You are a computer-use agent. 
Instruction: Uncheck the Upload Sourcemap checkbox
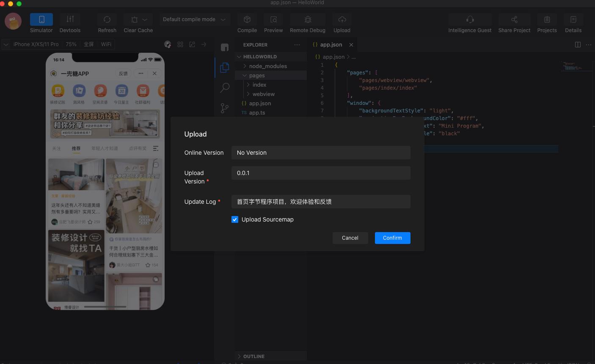pos(235,219)
